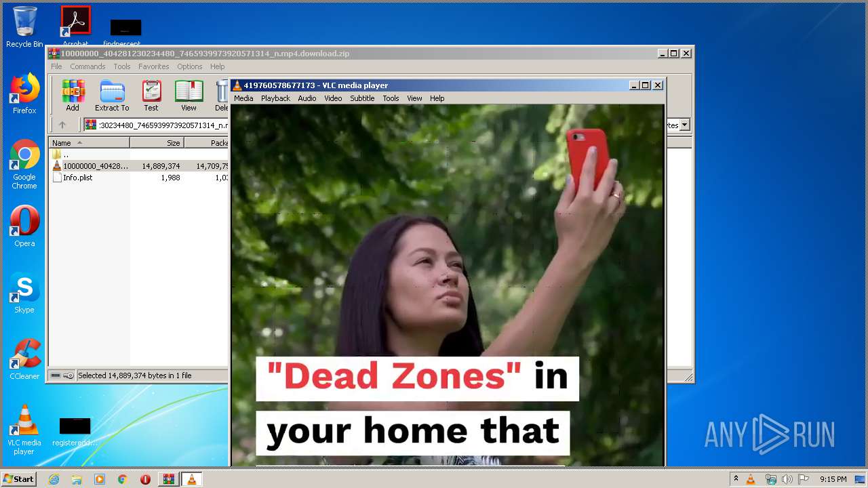Click Show Desktop button on the taskbar
Image resolution: width=868 pixels, height=488 pixels.
tap(861, 479)
